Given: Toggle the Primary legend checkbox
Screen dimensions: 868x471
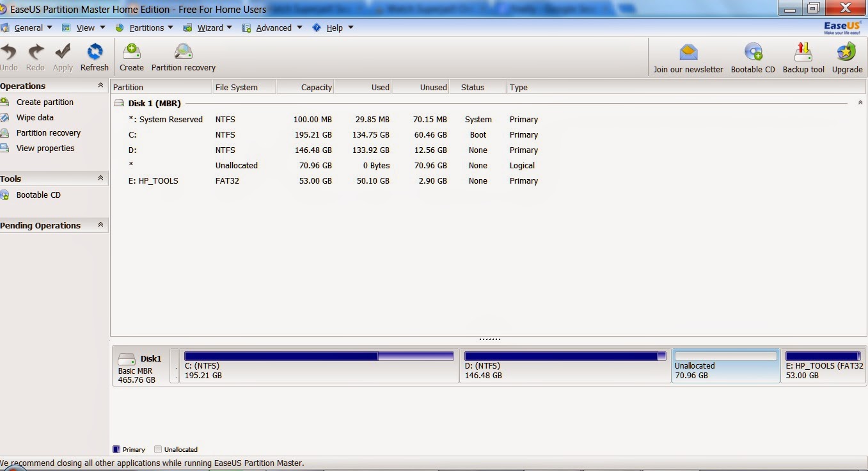Looking at the screenshot, I should (x=116, y=449).
